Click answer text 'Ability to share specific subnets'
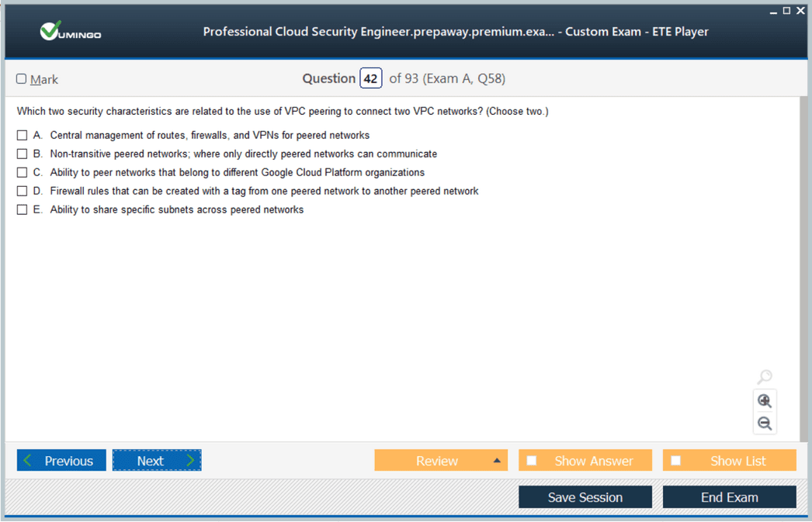 point(176,210)
